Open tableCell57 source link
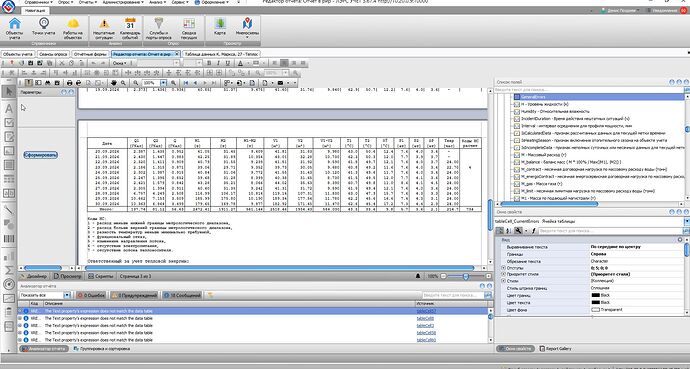This screenshot has width=690, height=369. click(x=426, y=311)
